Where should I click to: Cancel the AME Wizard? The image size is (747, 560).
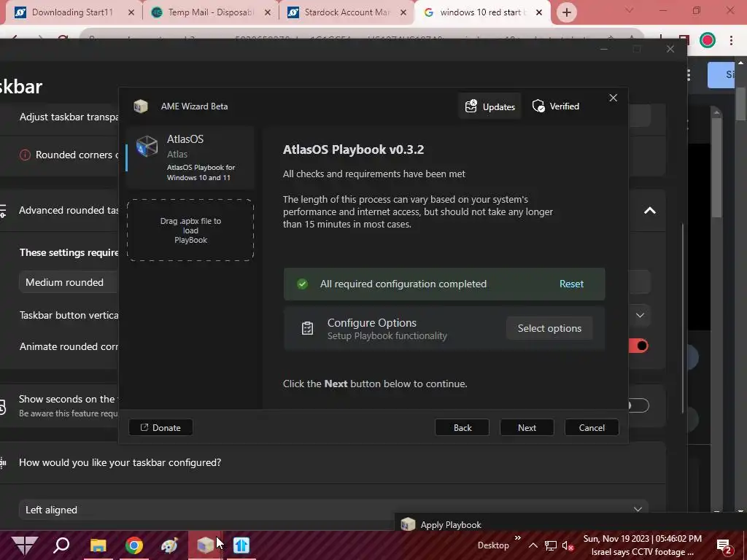click(592, 427)
